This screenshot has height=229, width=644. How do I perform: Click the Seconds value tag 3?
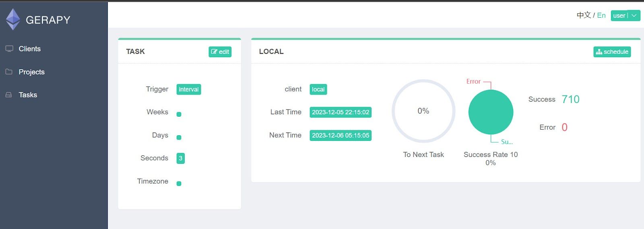(x=180, y=158)
